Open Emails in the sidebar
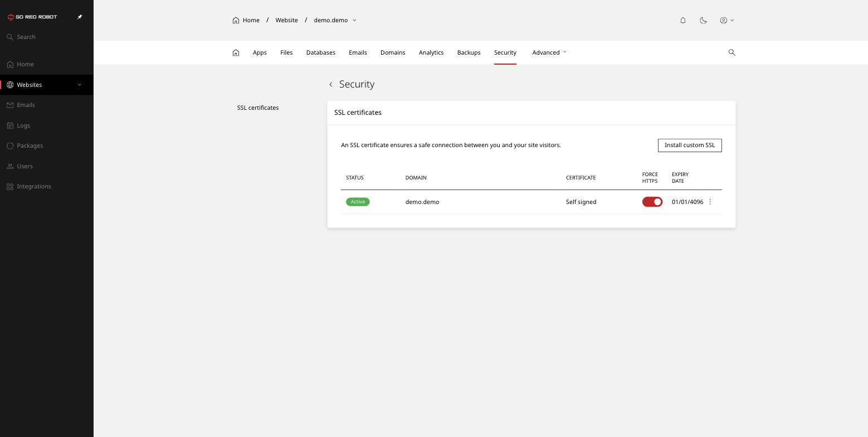Image resolution: width=868 pixels, height=437 pixels. (x=47, y=105)
